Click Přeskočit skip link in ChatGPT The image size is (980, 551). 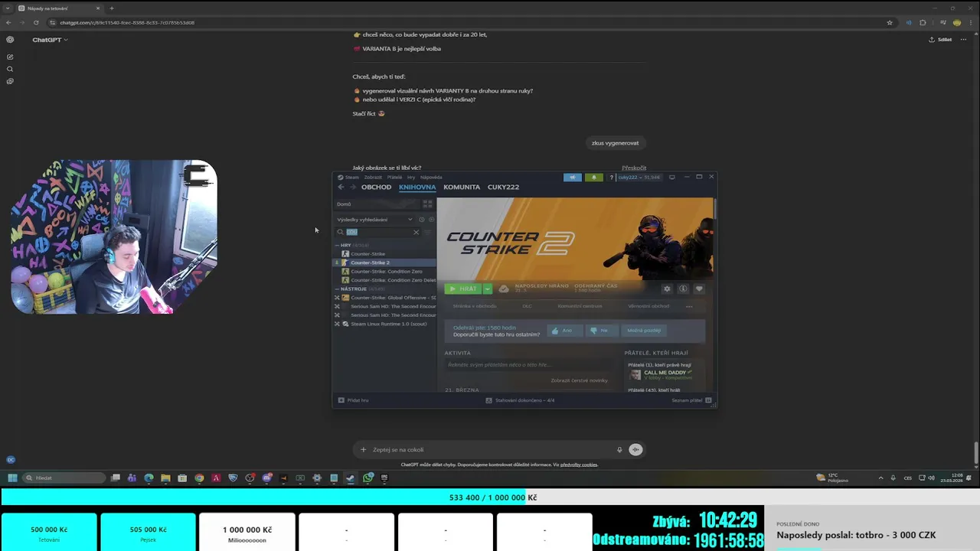pyautogui.click(x=634, y=168)
